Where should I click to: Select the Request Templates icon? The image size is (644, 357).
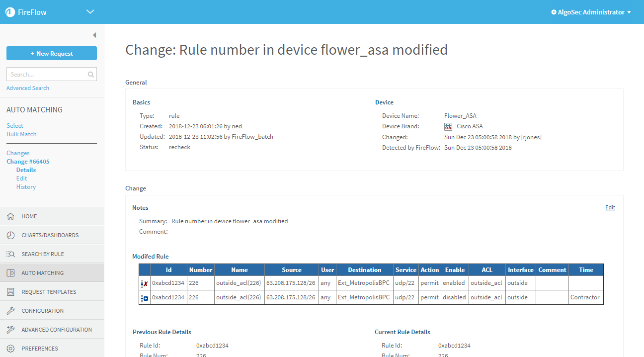coord(10,292)
